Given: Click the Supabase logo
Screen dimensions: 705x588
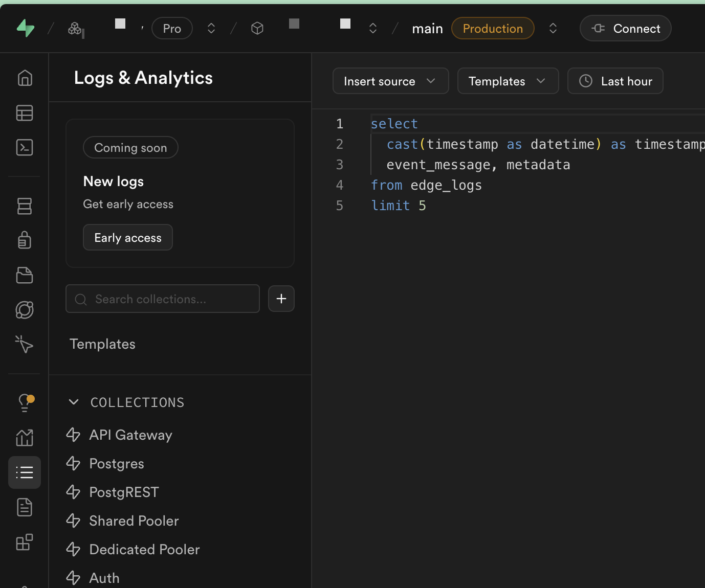Looking at the screenshot, I should 26,28.
